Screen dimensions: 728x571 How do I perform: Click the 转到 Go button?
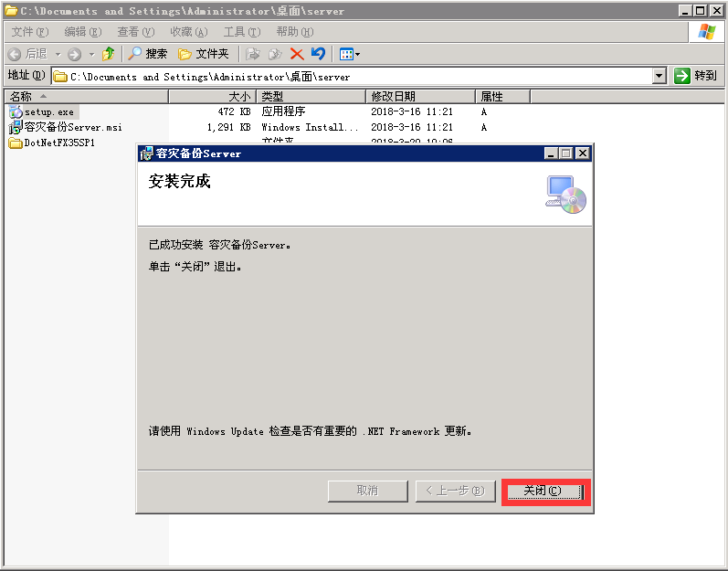pos(696,77)
